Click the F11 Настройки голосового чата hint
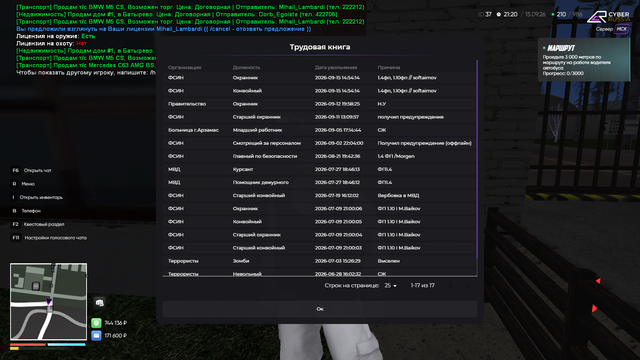Image resolution: width=640 pixels, height=360 pixels. (49, 238)
